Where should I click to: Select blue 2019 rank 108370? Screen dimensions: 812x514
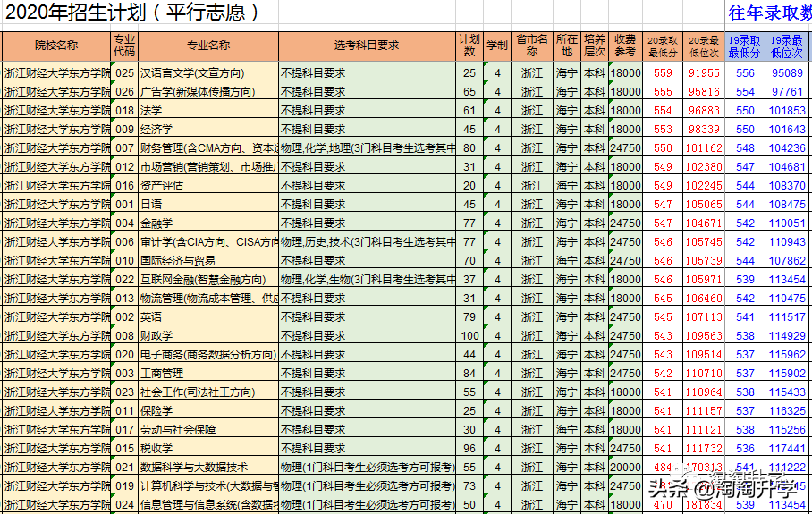[788, 185]
